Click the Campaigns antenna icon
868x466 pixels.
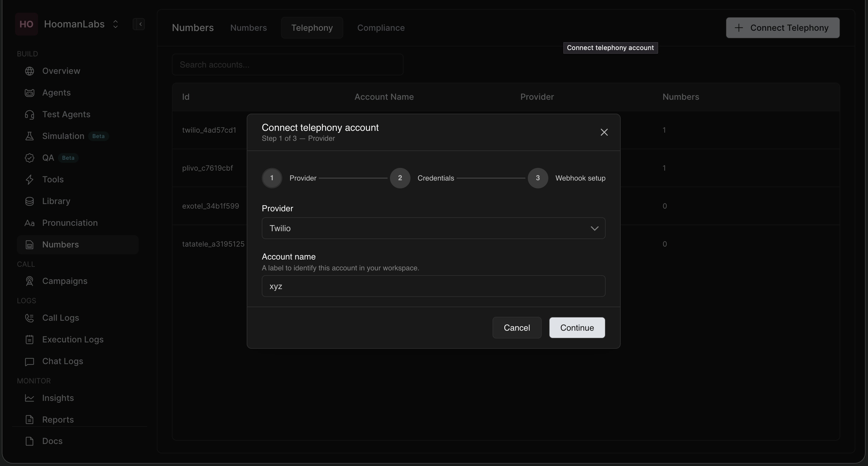[x=30, y=281]
